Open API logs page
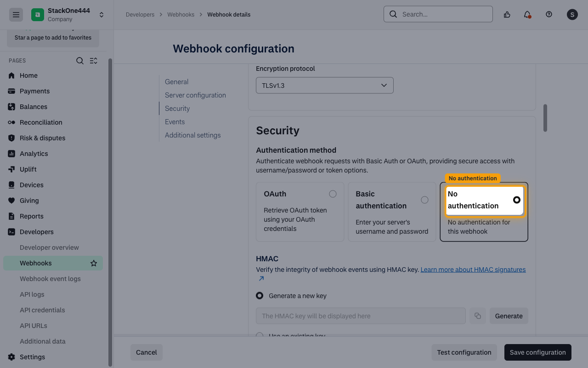Image resolution: width=588 pixels, height=368 pixels. 32,294
